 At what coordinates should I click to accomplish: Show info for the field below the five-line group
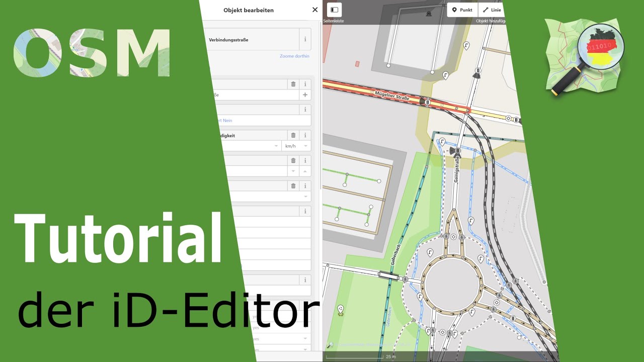305,280
